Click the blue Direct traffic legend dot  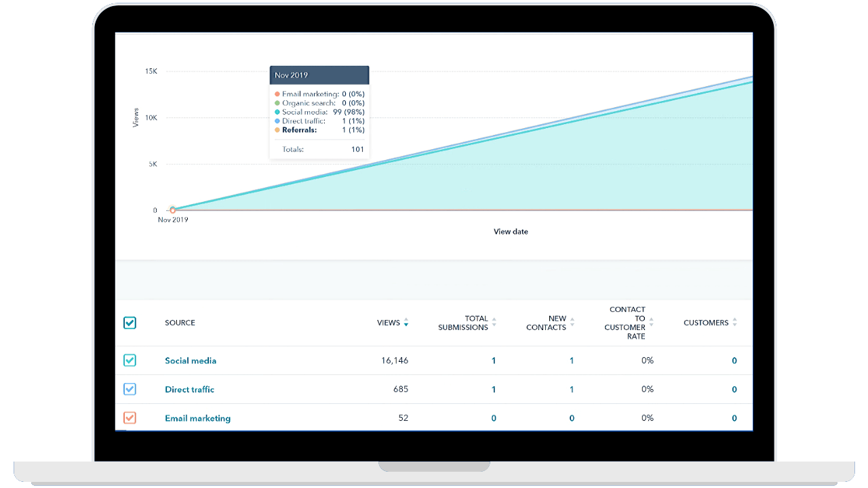pyautogui.click(x=276, y=121)
